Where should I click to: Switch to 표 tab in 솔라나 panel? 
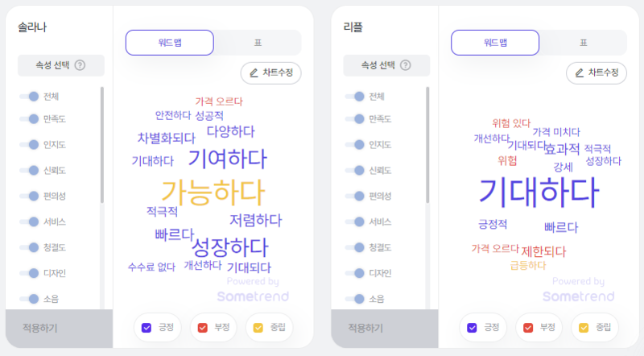pyautogui.click(x=258, y=43)
